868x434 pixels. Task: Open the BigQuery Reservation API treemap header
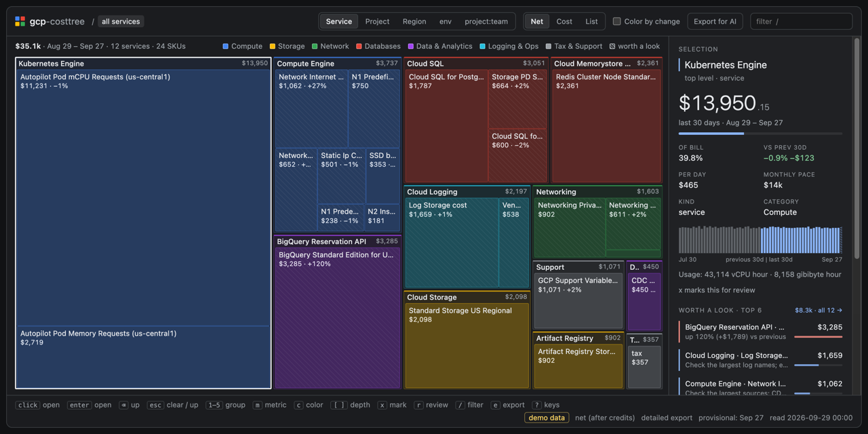(338, 241)
